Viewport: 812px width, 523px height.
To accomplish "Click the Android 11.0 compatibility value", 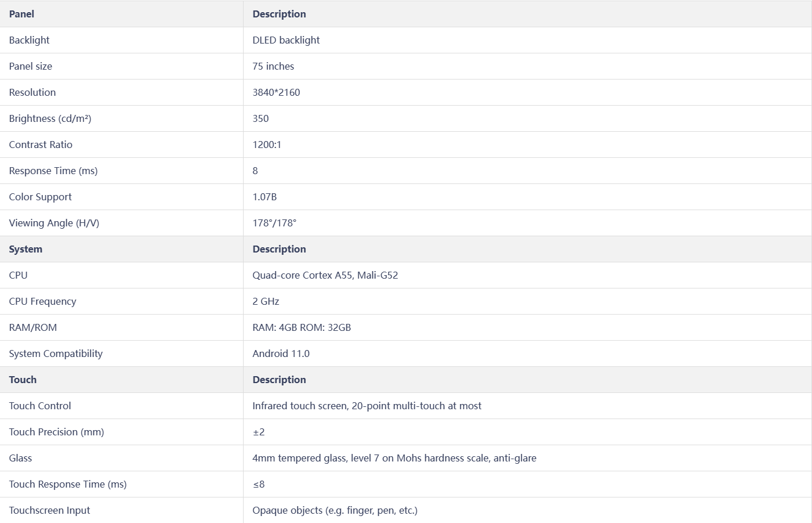I will coord(281,354).
